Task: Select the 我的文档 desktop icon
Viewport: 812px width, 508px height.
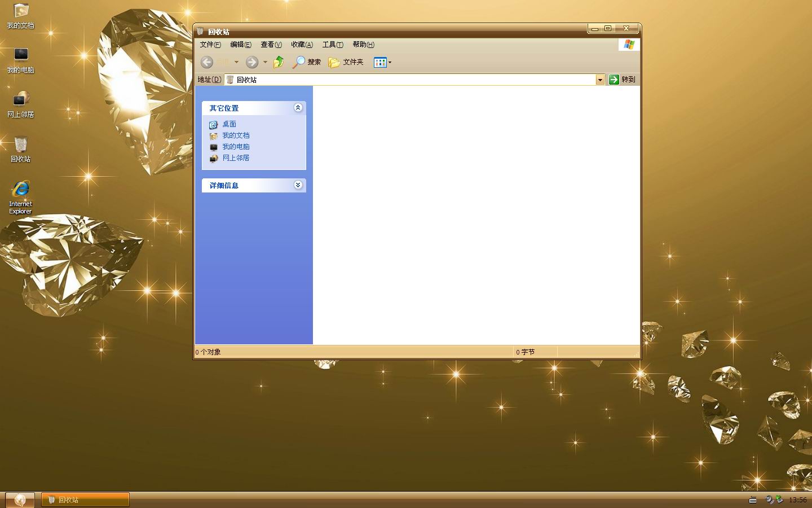Action: (x=21, y=16)
